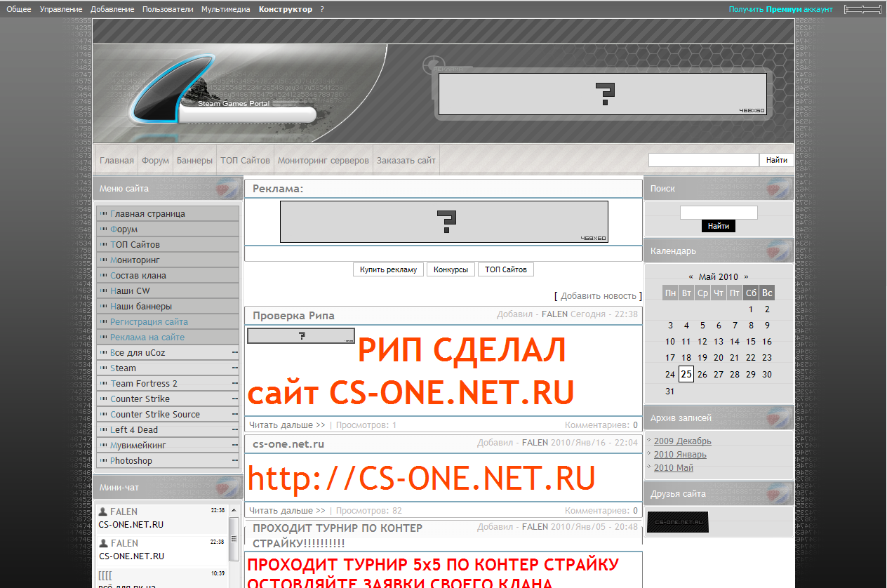The image size is (887, 588).
Task: Expand the Steam submenu
Action: 168,368
